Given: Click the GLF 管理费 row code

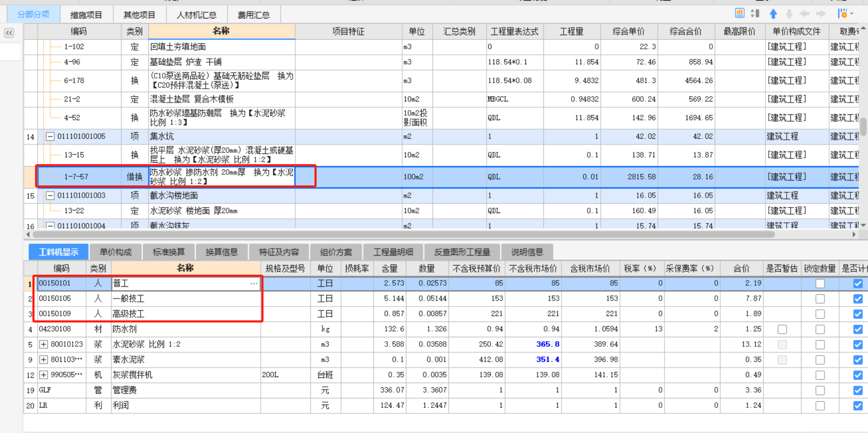Looking at the screenshot, I should point(61,390).
